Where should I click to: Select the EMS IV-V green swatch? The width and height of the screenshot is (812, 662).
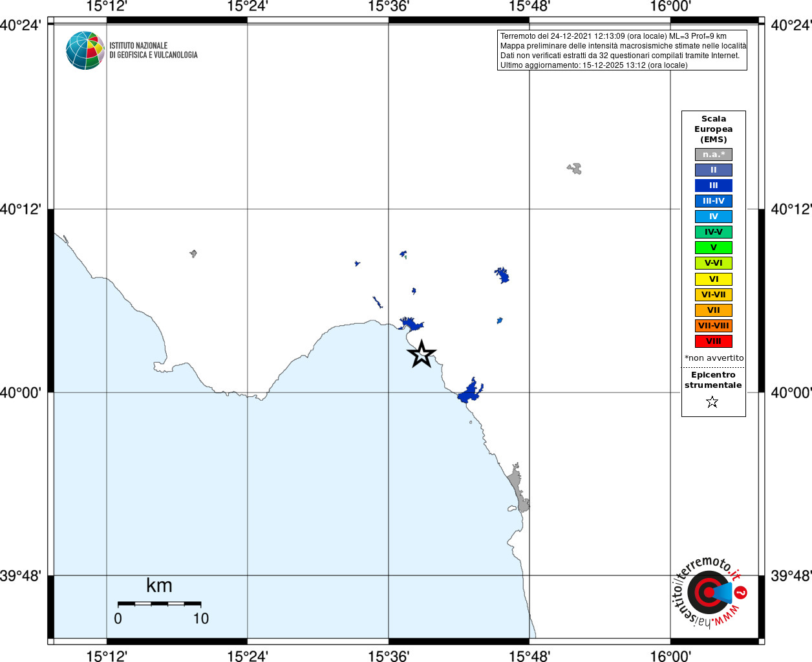[x=714, y=232]
